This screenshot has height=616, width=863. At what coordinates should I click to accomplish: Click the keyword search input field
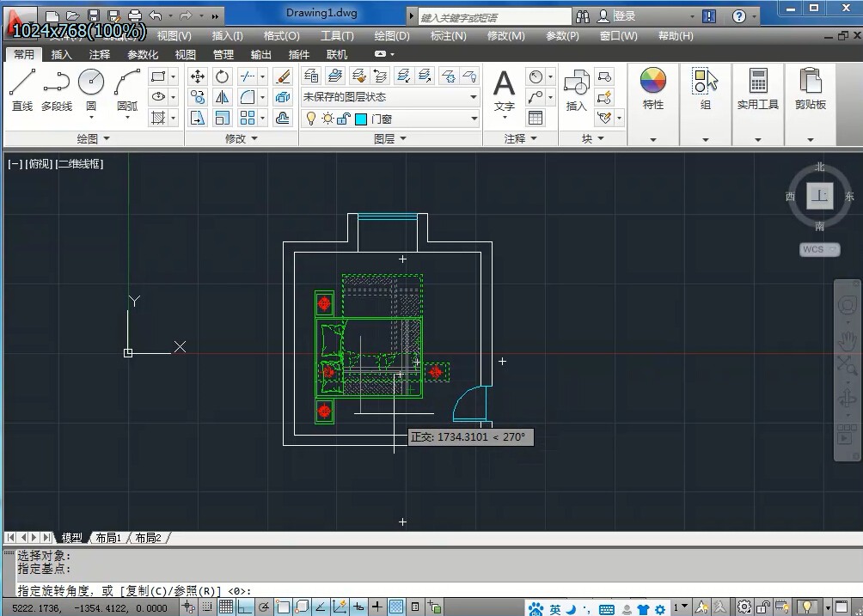pos(494,17)
